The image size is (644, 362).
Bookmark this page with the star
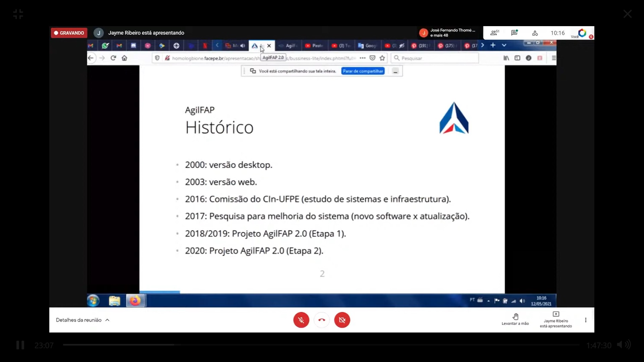coord(382,58)
